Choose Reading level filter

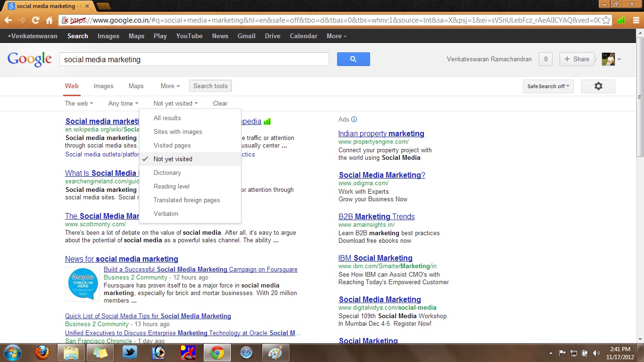click(190, 187)
